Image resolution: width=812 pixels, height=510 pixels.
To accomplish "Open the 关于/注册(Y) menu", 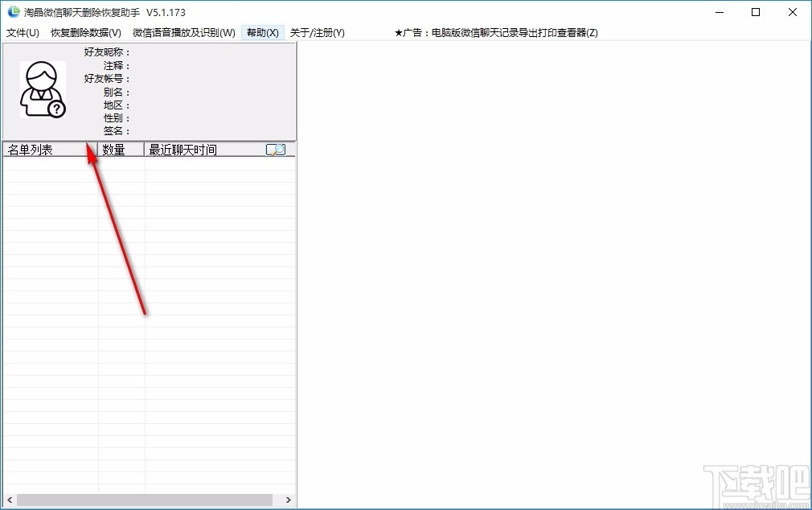I will [318, 33].
